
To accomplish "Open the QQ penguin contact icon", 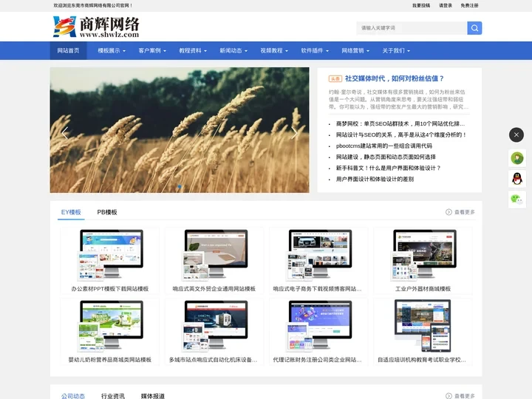I will (x=517, y=179).
